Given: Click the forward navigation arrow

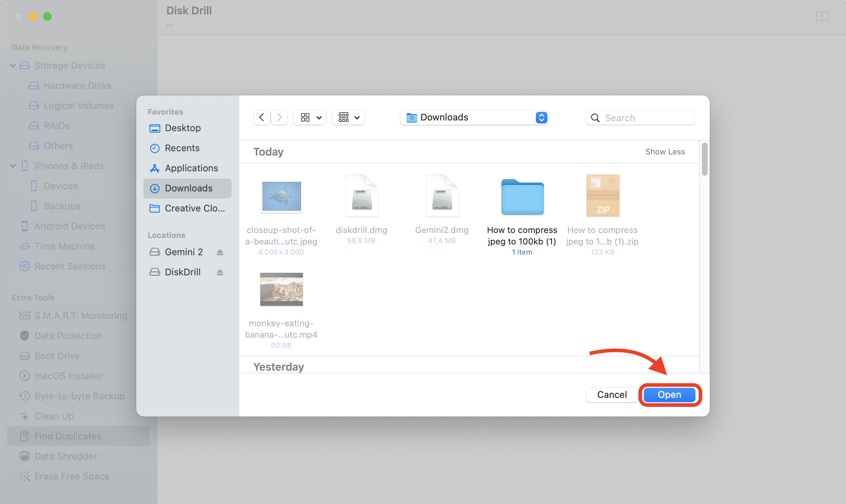Looking at the screenshot, I should point(279,118).
